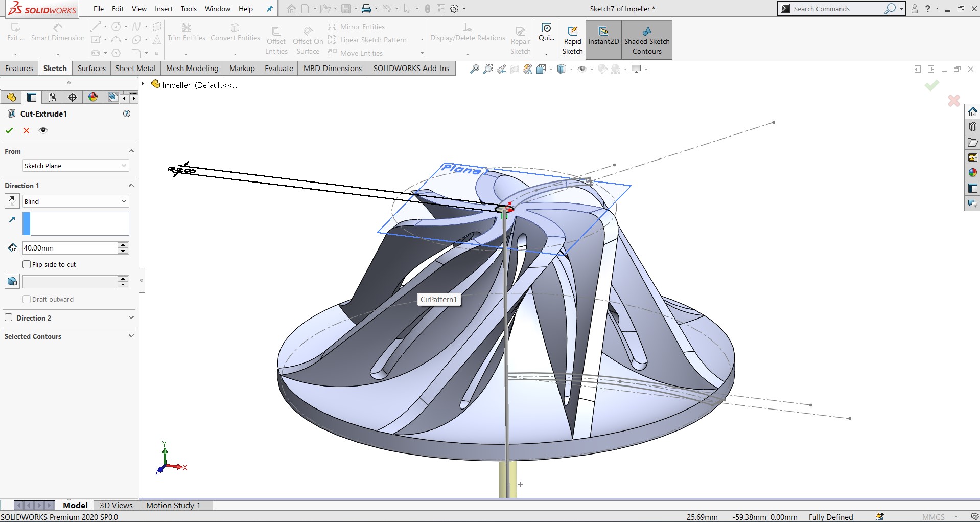The width and height of the screenshot is (980, 522).
Task: Confirm Cut-Extrude1 with green checkmark
Action: pyautogui.click(x=9, y=130)
